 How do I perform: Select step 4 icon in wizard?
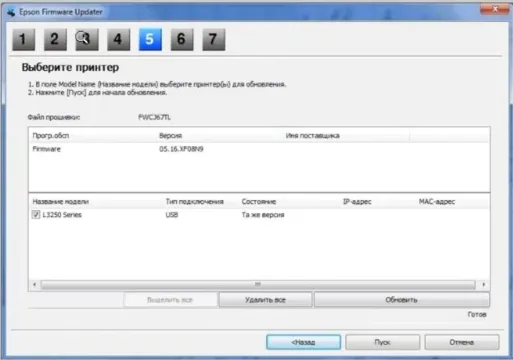[119, 40]
